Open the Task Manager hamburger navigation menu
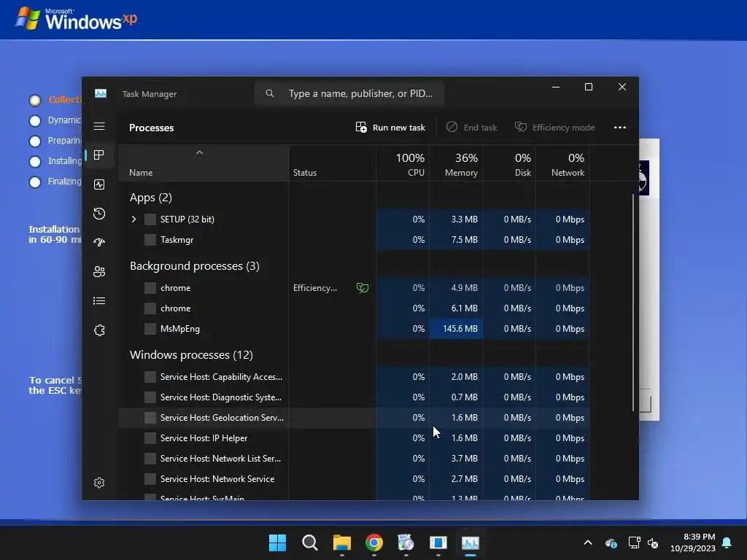 point(99,126)
